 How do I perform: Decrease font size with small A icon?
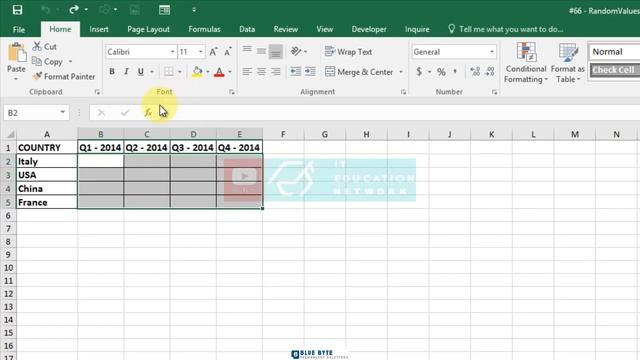[228, 52]
